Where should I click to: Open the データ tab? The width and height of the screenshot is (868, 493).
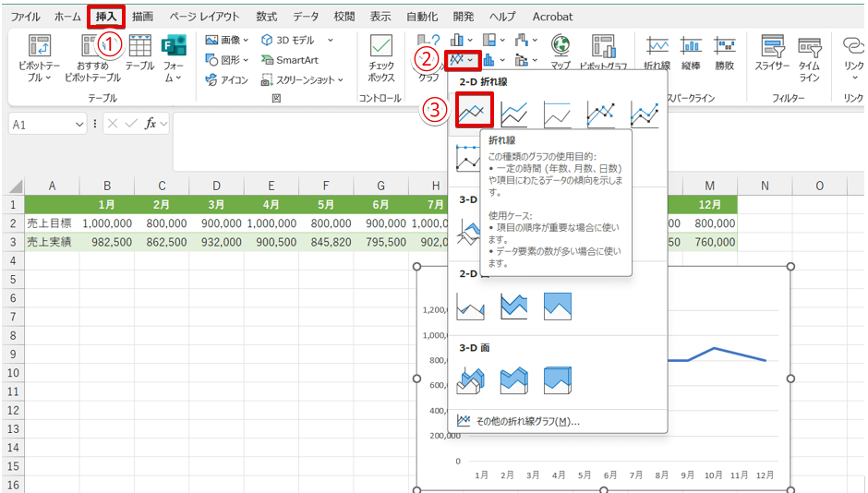click(306, 17)
